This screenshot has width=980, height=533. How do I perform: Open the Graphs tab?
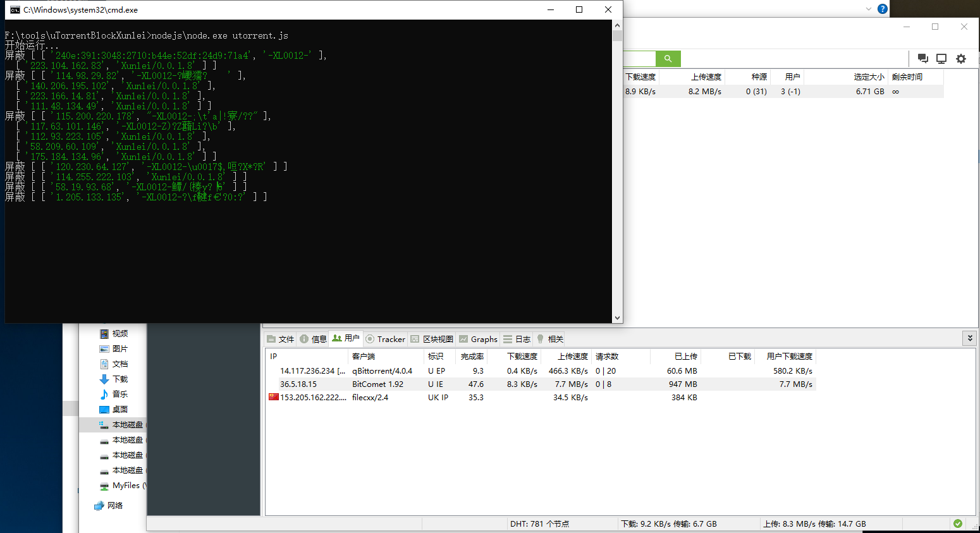tap(479, 339)
